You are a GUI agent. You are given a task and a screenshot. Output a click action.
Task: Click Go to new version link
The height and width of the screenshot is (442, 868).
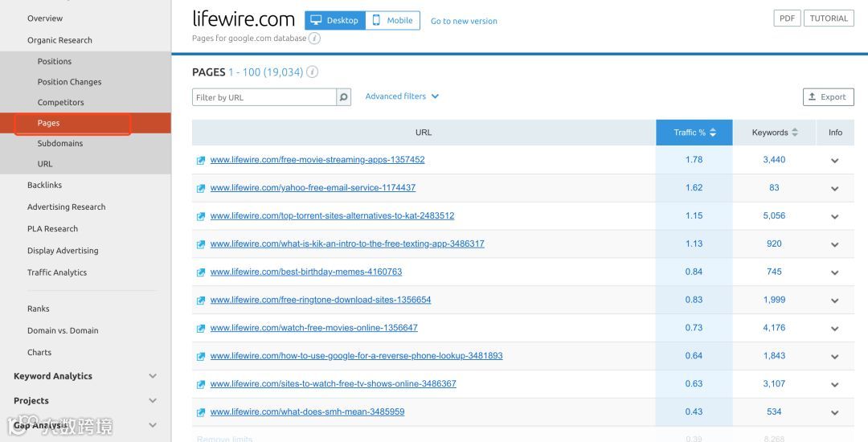coord(464,21)
